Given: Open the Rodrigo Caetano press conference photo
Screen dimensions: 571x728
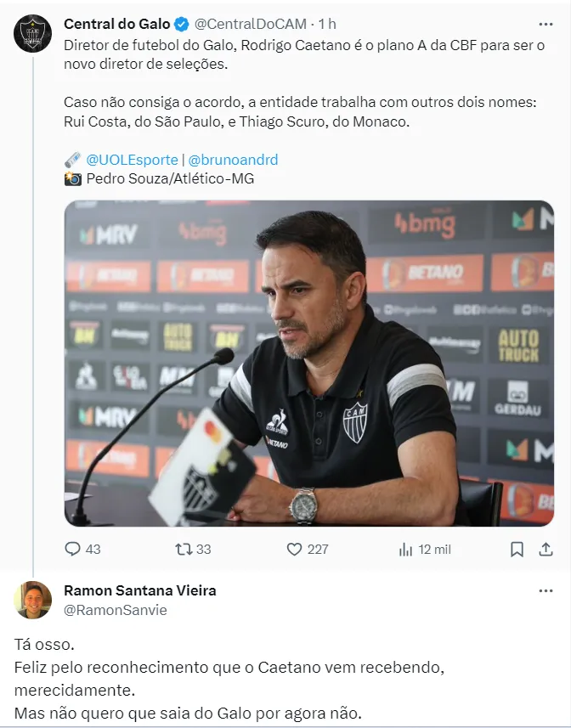Looking at the screenshot, I should (309, 363).
